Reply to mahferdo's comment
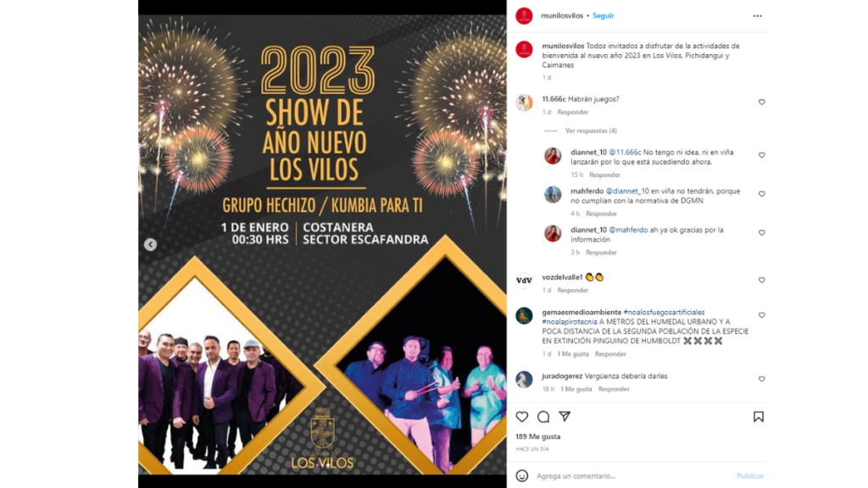The width and height of the screenshot is (868, 488). pyautogui.click(x=601, y=213)
